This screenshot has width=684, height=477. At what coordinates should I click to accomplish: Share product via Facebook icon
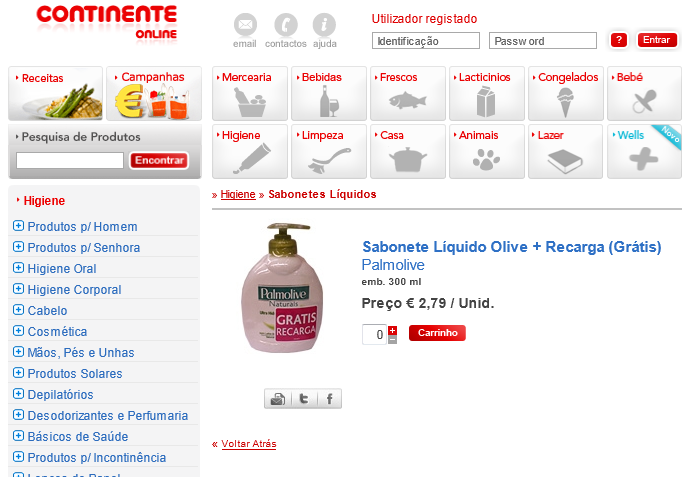coord(330,399)
